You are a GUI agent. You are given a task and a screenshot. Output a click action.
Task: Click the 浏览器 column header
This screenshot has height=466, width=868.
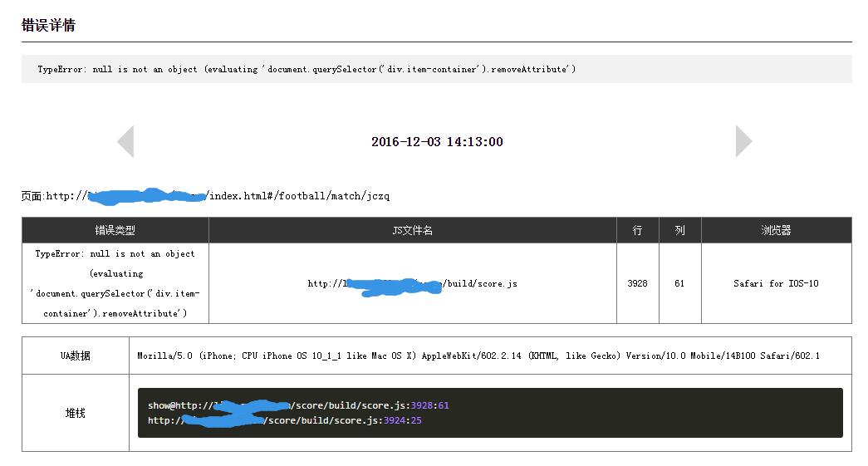(776, 230)
